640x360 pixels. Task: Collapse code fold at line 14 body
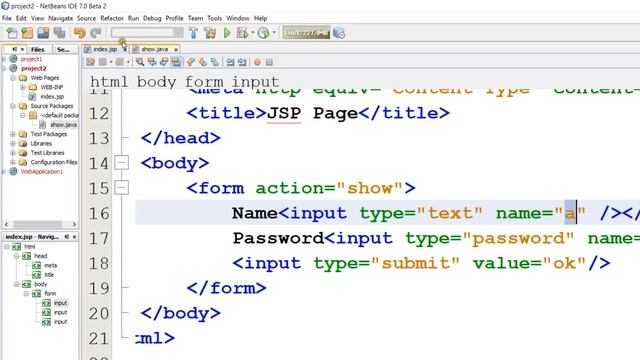121,163
